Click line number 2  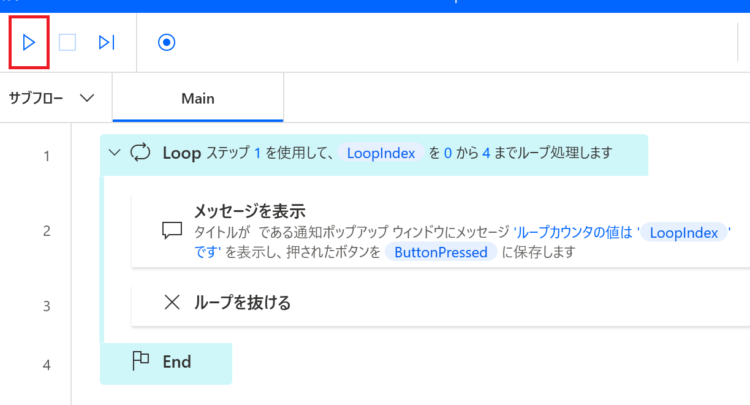(46, 231)
